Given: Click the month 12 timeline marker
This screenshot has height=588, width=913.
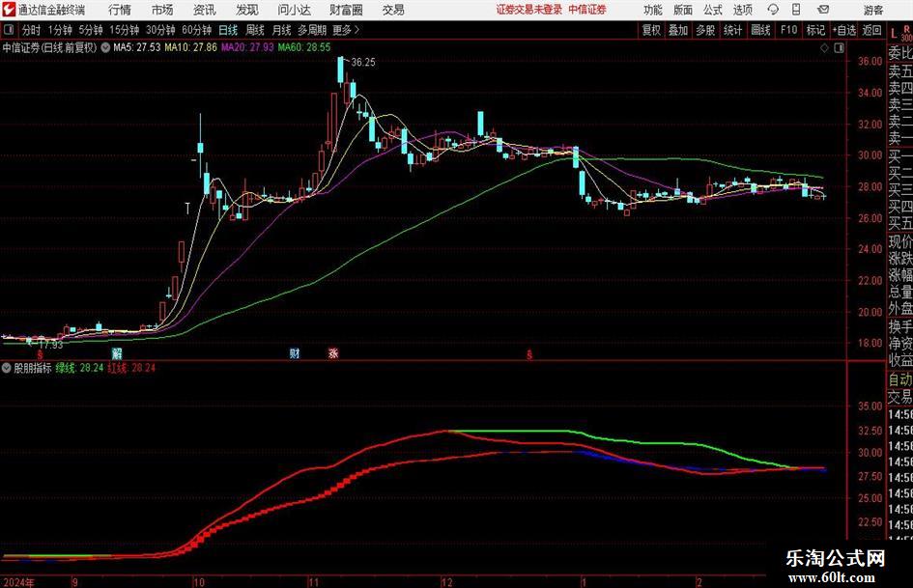Looking at the screenshot, I should (446, 582).
